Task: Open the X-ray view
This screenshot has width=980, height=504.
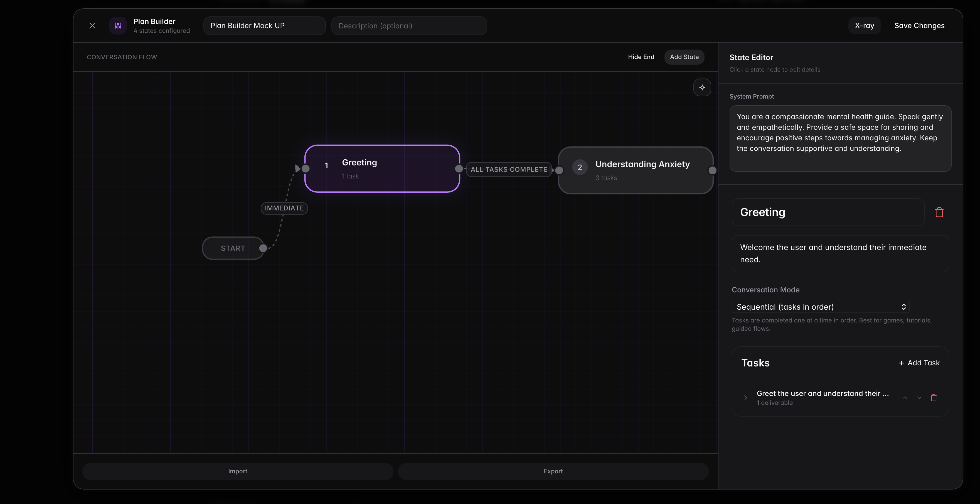Action: point(864,26)
